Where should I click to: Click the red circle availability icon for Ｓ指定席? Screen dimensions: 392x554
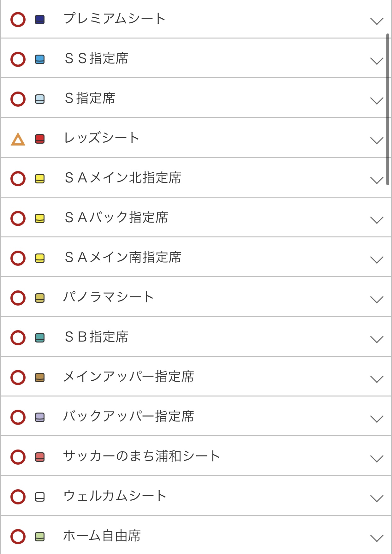tap(18, 99)
